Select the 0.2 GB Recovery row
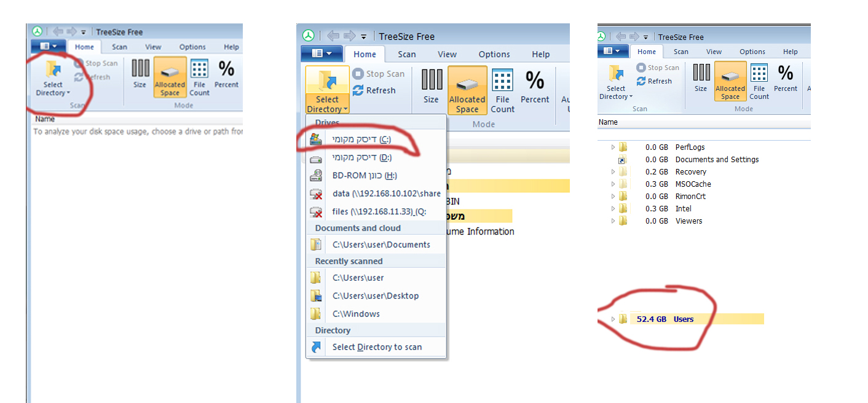868x403 pixels. pos(663,172)
